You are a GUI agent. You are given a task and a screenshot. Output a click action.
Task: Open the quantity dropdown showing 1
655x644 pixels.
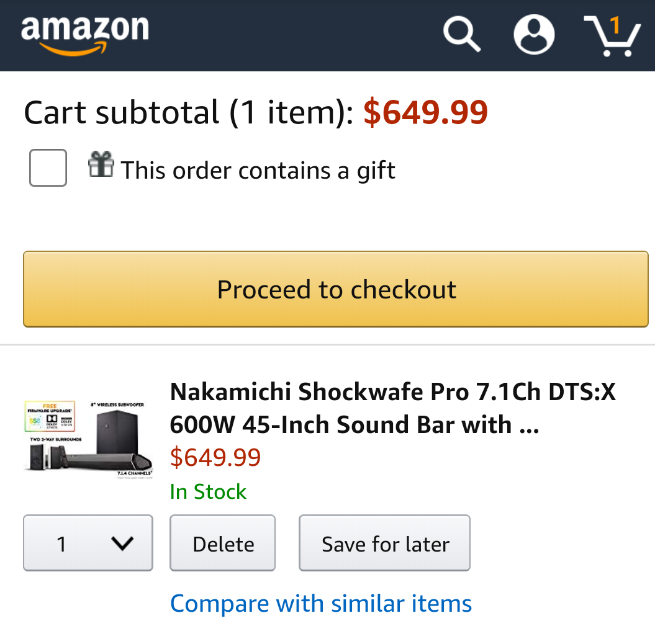pos(88,543)
